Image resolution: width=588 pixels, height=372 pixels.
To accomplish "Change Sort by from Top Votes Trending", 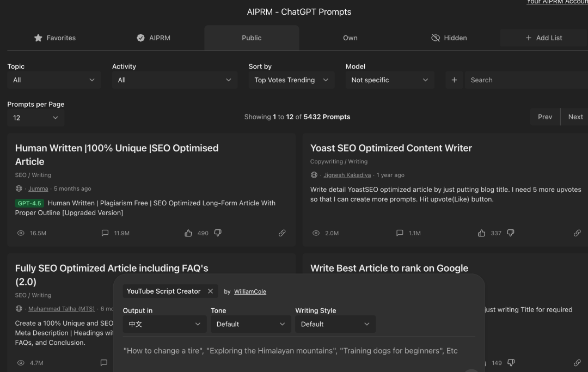I will [291, 80].
